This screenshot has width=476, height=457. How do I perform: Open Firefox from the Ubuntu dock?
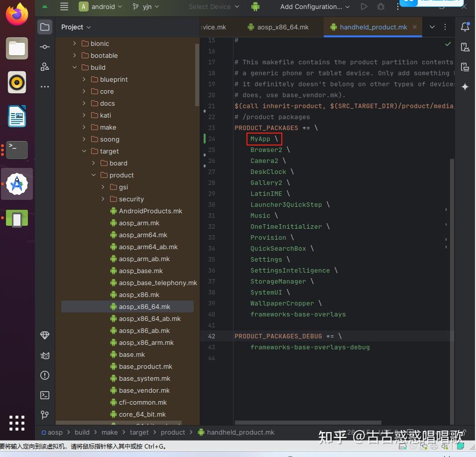tap(17, 14)
